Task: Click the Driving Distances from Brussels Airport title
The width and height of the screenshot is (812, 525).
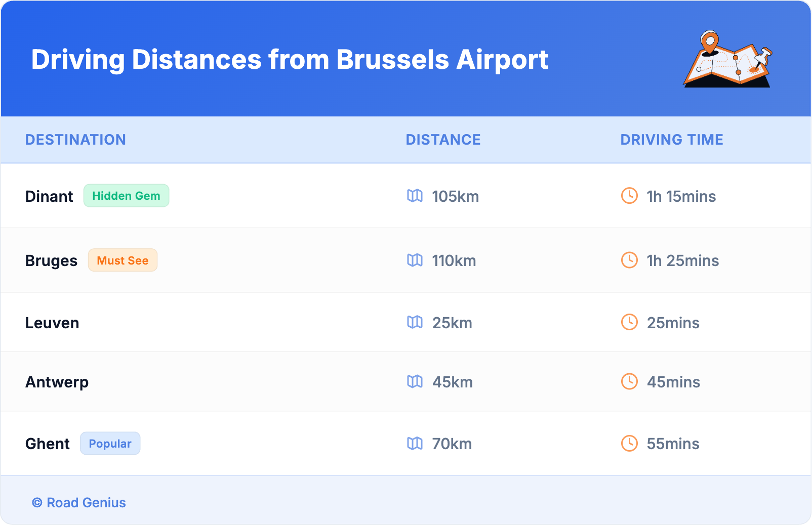Action: [290, 60]
